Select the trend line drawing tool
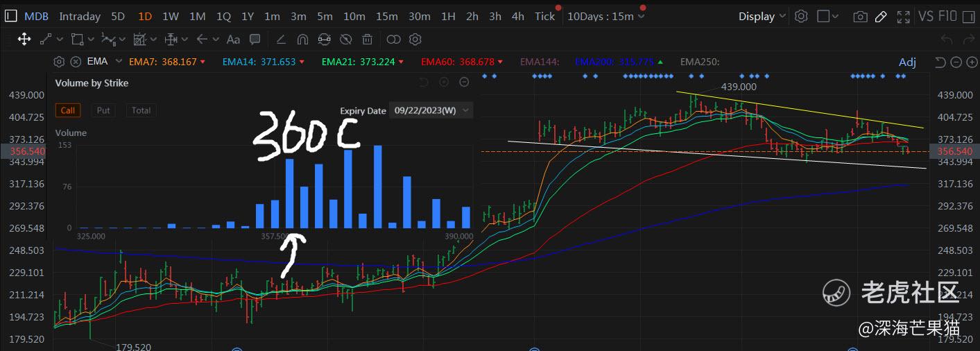 coord(46,40)
